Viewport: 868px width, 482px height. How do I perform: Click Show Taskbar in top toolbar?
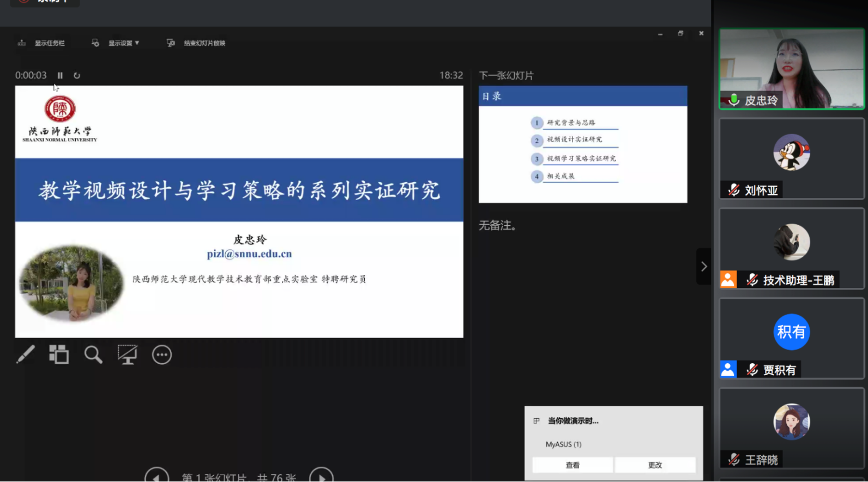pyautogui.click(x=43, y=43)
